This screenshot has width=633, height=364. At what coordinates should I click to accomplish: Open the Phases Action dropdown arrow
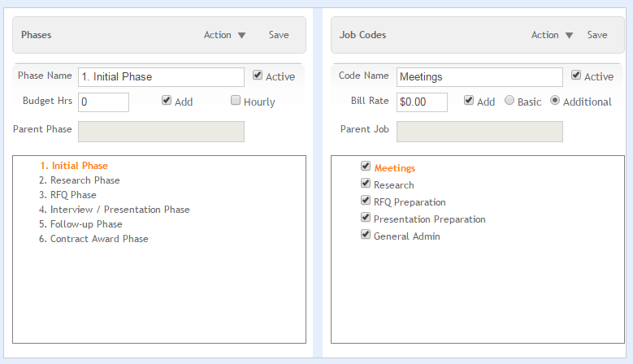[x=241, y=36]
